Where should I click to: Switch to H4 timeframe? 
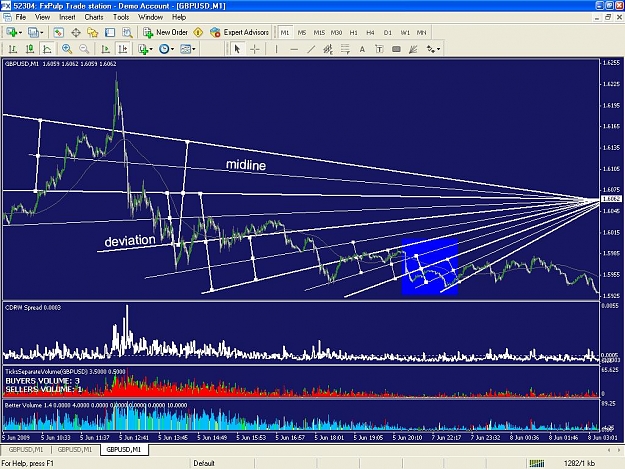pyautogui.click(x=370, y=33)
